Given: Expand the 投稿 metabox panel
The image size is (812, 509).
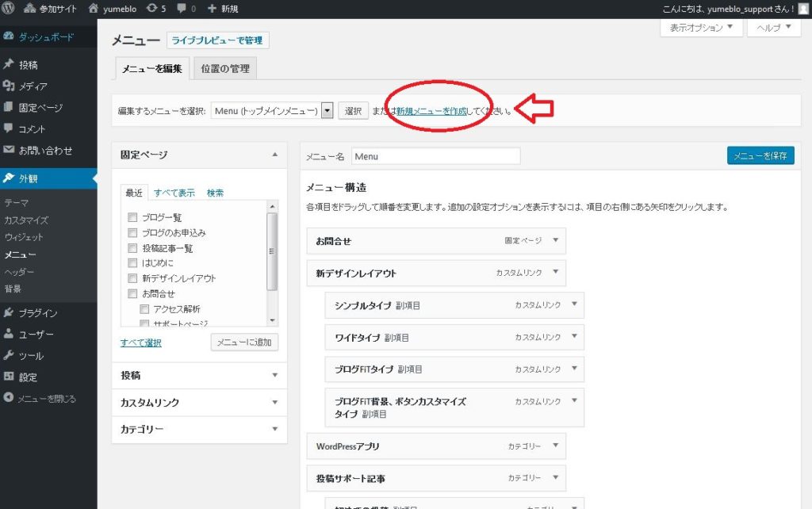Looking at the screenshot, I should (x=275, y=375).
